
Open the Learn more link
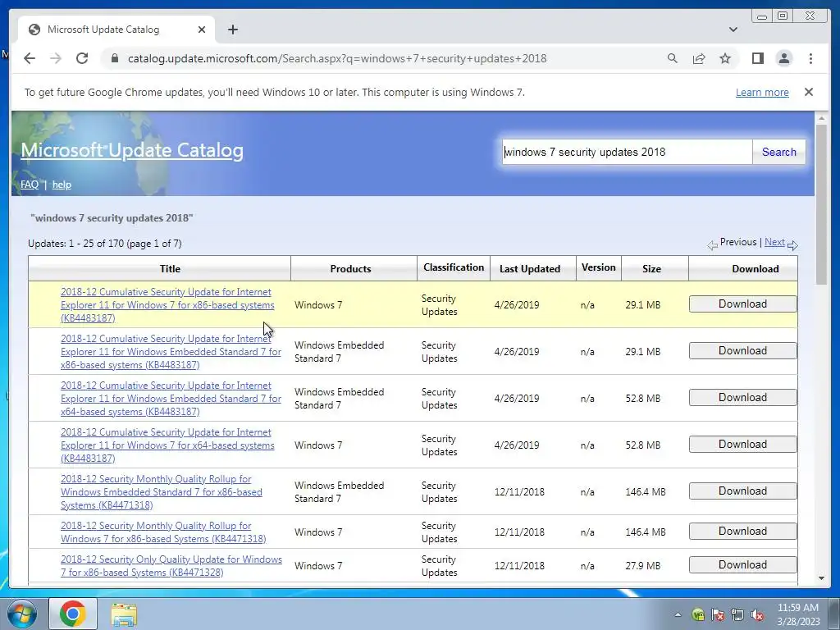(762, 92)
